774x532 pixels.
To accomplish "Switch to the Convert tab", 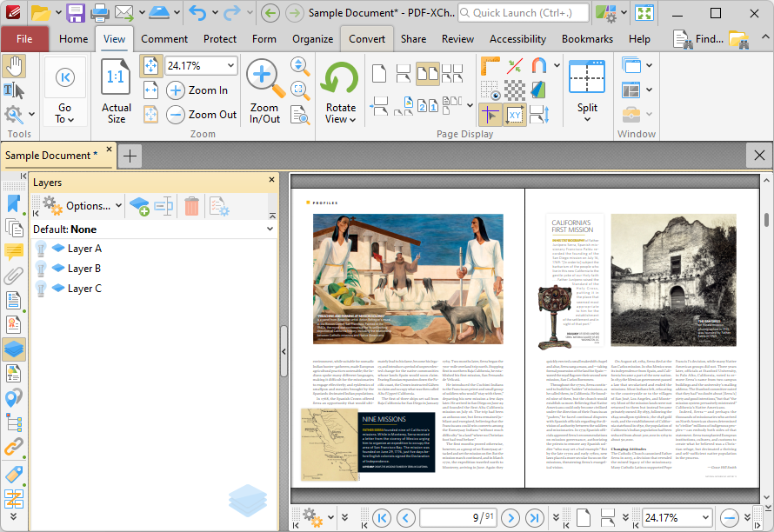I will pyautogui.click(x=367, y=39).
